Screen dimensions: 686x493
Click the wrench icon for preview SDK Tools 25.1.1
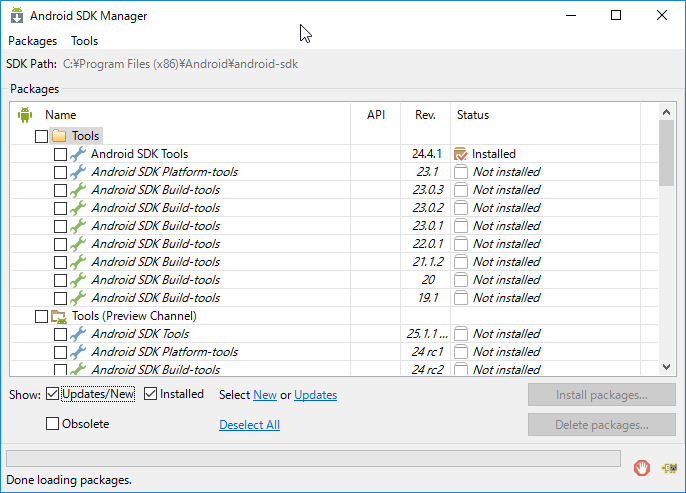78,334
